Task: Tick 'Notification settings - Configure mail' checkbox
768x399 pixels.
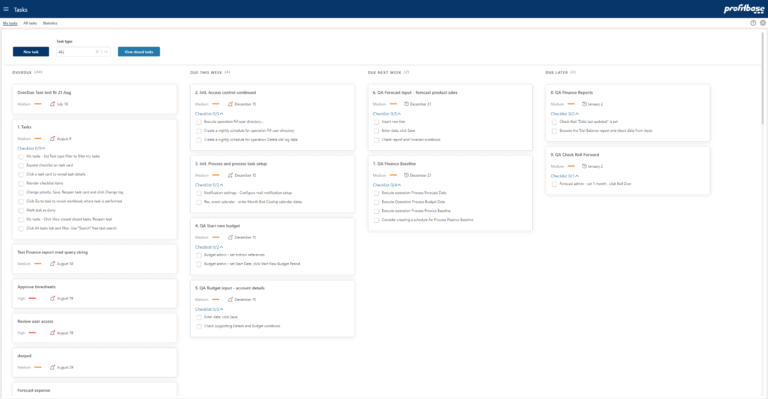Action: pyautogui.click(x=199, y=193)
